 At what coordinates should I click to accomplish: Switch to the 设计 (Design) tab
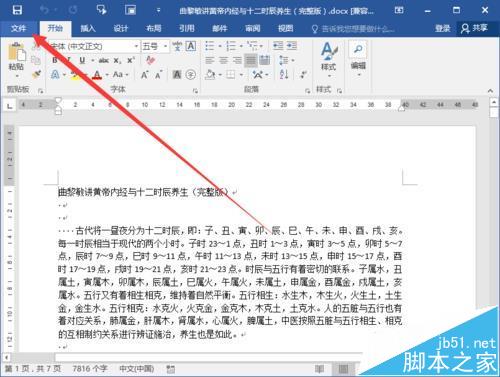coord(121,28)
